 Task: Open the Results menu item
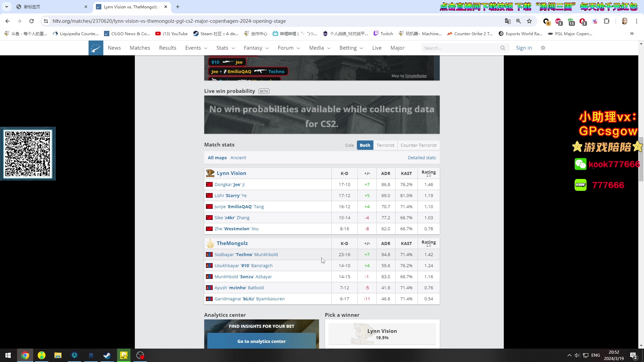click(168, 48)
